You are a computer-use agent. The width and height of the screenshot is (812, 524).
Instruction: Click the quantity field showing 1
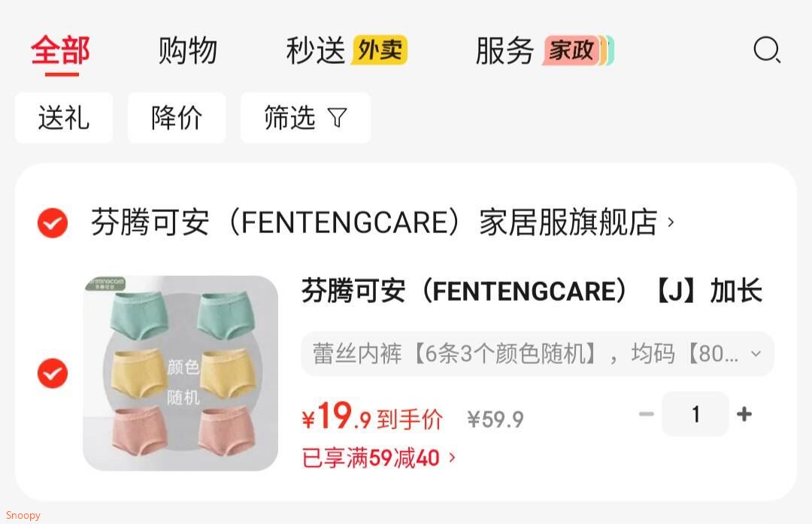pyautogui.click(x=695, y=413)
